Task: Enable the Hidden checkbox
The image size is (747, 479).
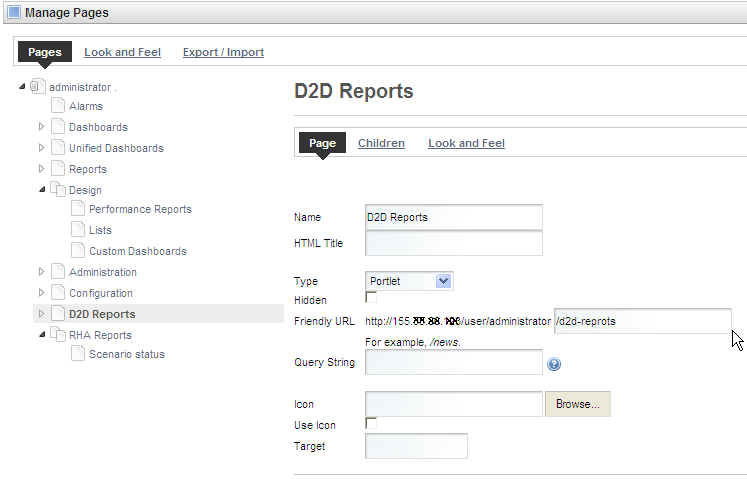Action: (x=372, y=298)
